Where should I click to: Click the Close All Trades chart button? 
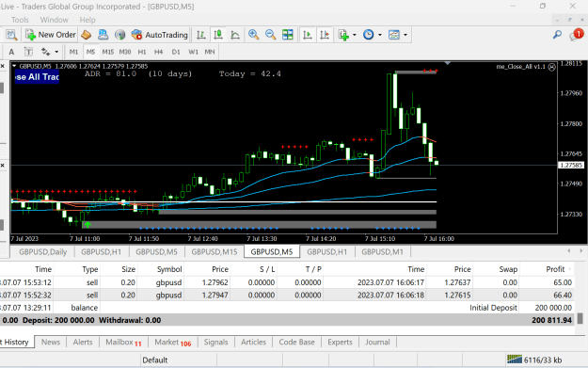(37, 77)
